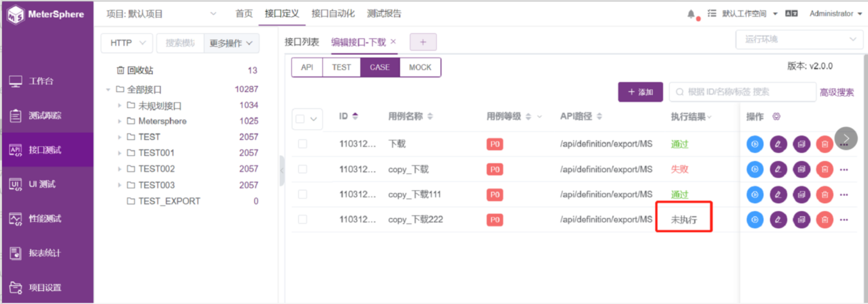Check the copy_下载111 row checkbox
The height and width of the screenshot is (304, 868).
(303, 194)
